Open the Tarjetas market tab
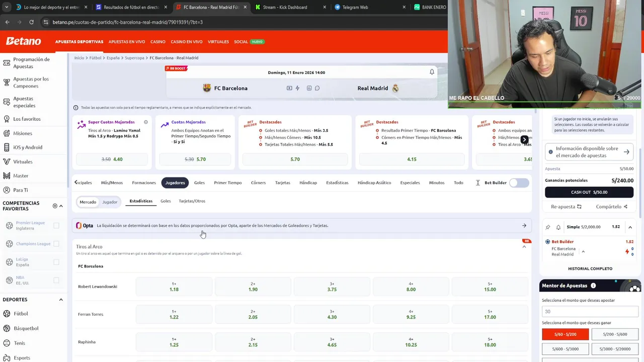Screen dimensions: 644x362 point(282,183)
